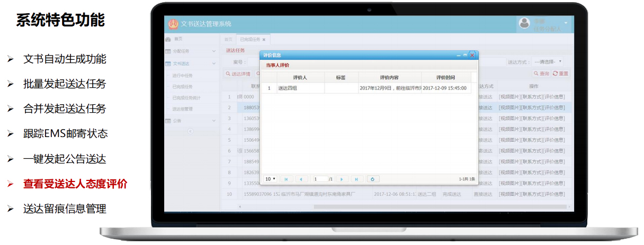This screenshot has width=644, height=245.
Task: Click the 公告 sidebar icon
Action: click(168, 121)
